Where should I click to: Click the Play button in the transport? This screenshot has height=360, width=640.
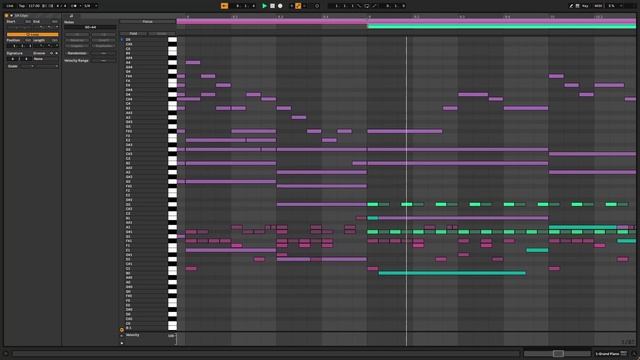click(264, 6)
